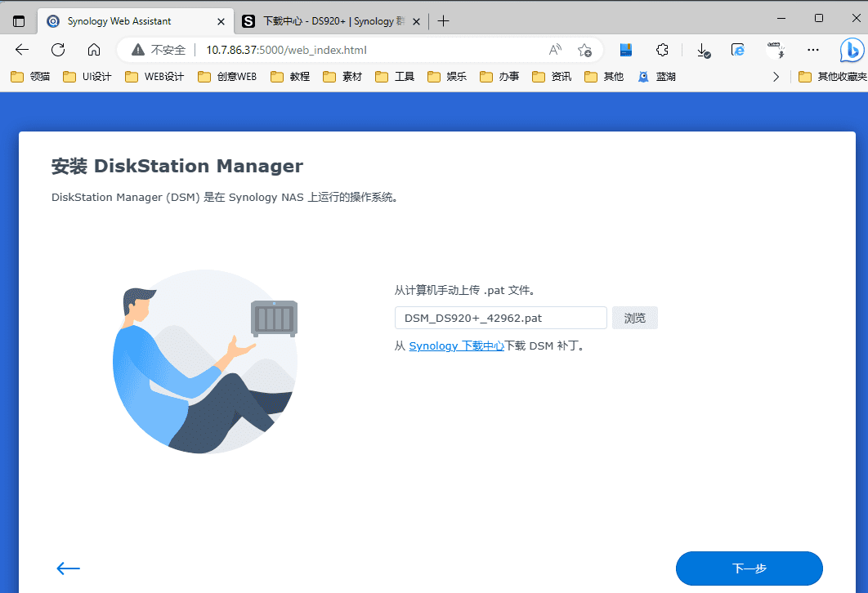Open the tab actions menu icon
The width and height of the screenshot is (868, 593).
coord(20,21)
